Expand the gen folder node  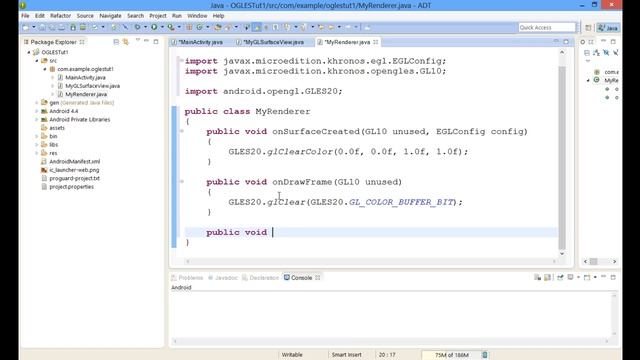coord(37,102)
